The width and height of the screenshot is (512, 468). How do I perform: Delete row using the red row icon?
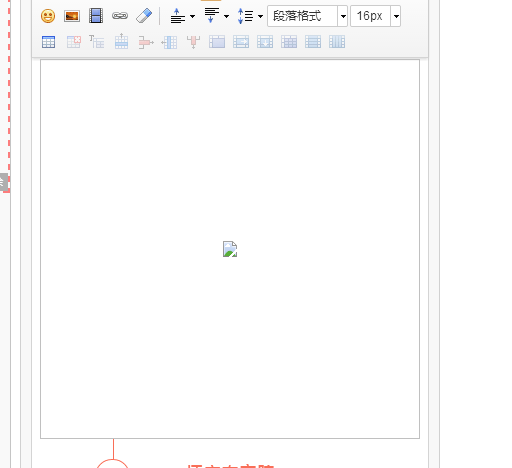coord(146,42)
